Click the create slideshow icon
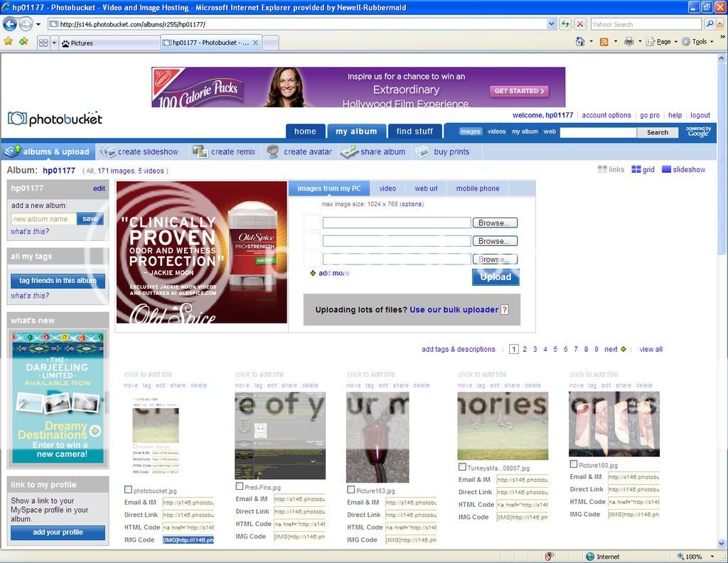The width and height of the screenshot is (728, 563). tap(108, 151)
